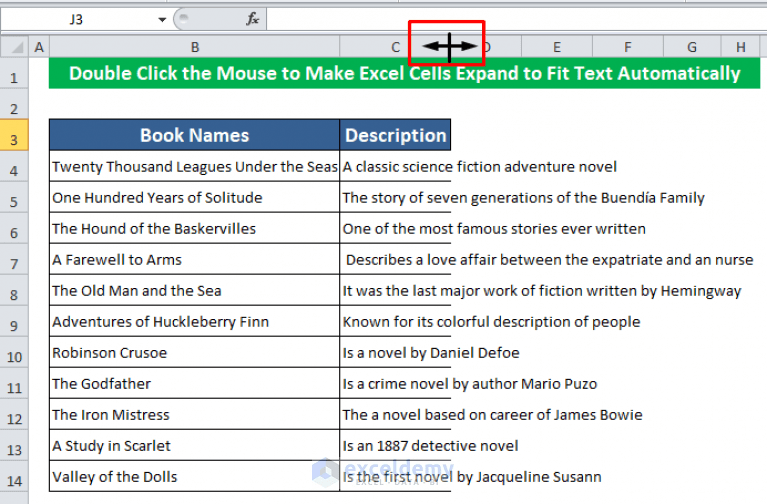Select row 7 header
This screenshot has height=504, width=767.
[x=14, y=259]
